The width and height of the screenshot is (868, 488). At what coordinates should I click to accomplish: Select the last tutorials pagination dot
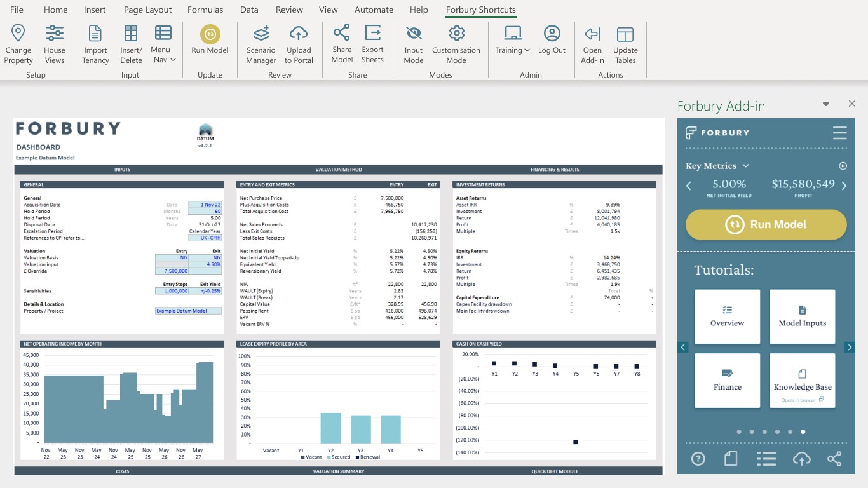pos(803,431)
